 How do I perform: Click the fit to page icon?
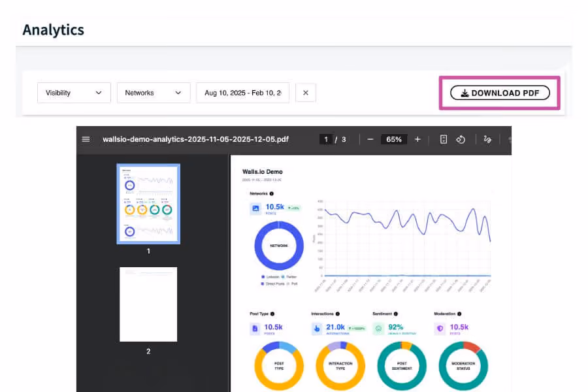(x=443, y=140)
